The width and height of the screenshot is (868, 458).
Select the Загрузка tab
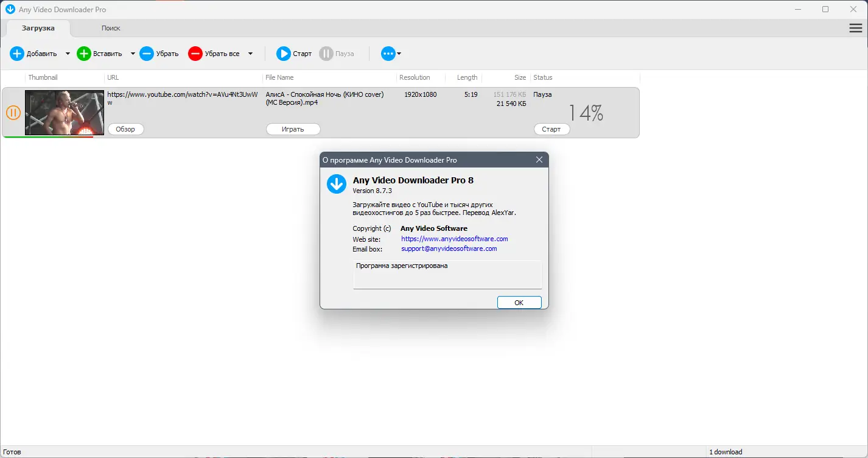38,28
